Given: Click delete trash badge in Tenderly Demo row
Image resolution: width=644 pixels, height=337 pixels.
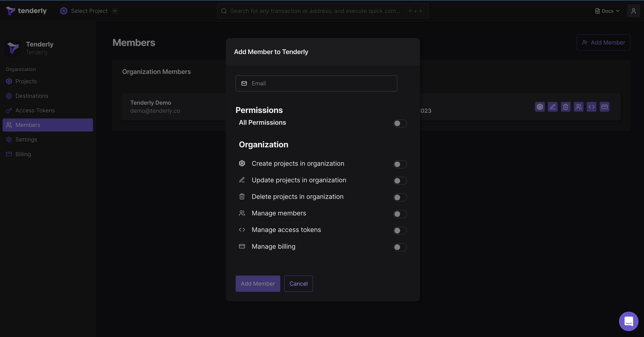Looking at the screenshot, I should 566,107.
